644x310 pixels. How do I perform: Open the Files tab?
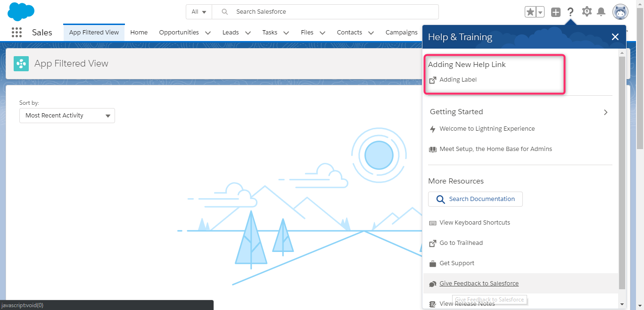tap(307, 33)
